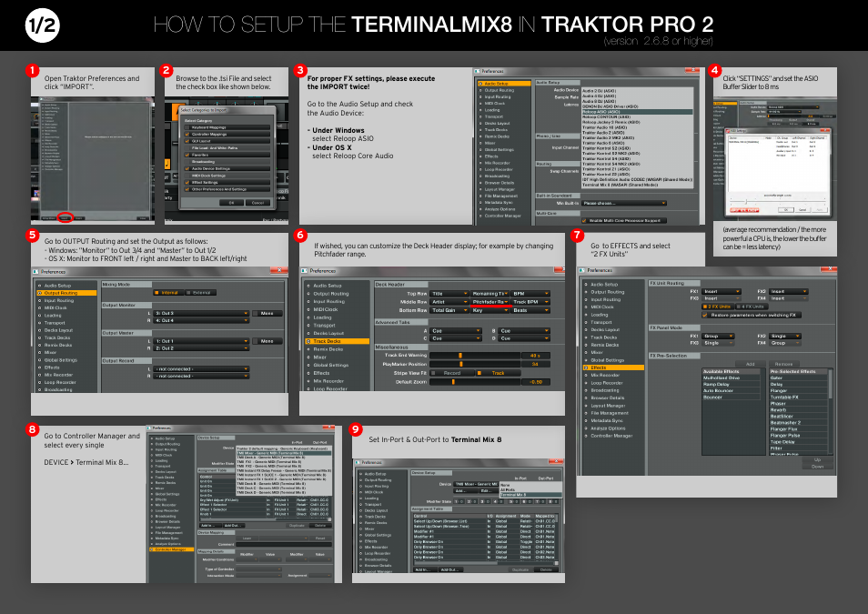Click Remove above Pre-Selected Effects

783,364
